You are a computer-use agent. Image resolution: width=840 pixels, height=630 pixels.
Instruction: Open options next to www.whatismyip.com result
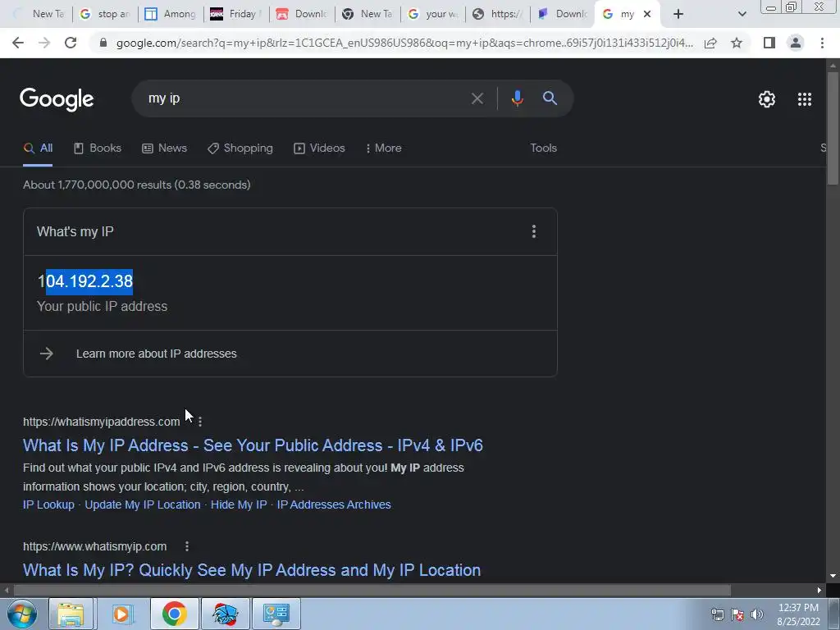[x=186, y=546]
